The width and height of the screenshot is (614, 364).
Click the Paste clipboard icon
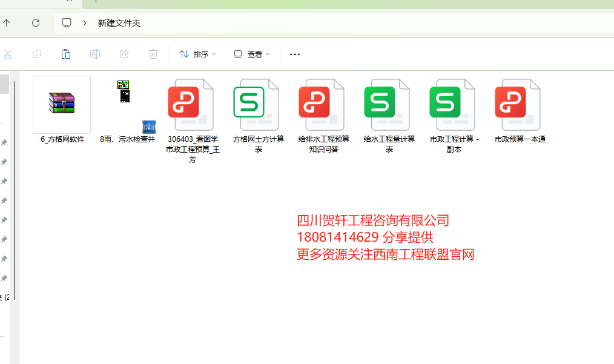coord(66,54)
